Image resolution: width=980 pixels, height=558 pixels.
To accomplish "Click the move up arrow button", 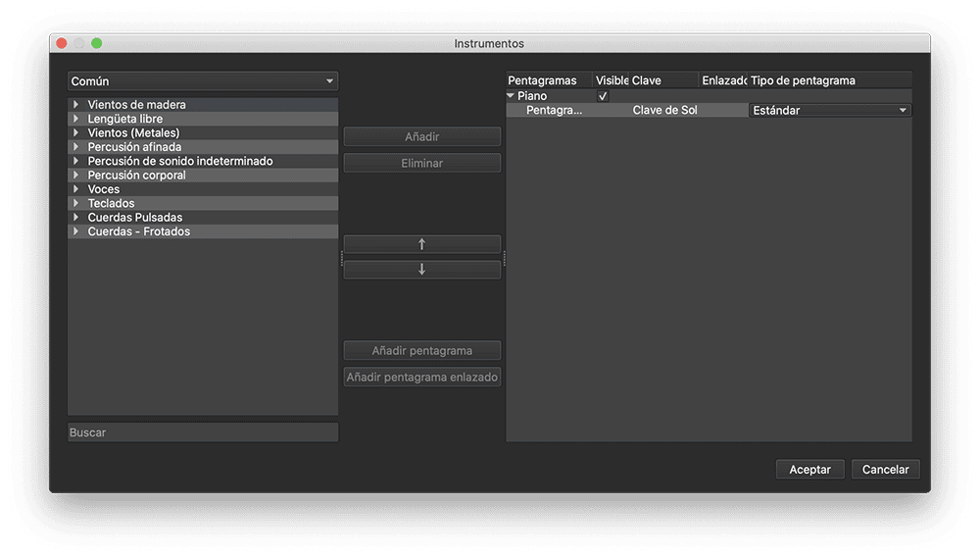I will (x=421, y=244).
